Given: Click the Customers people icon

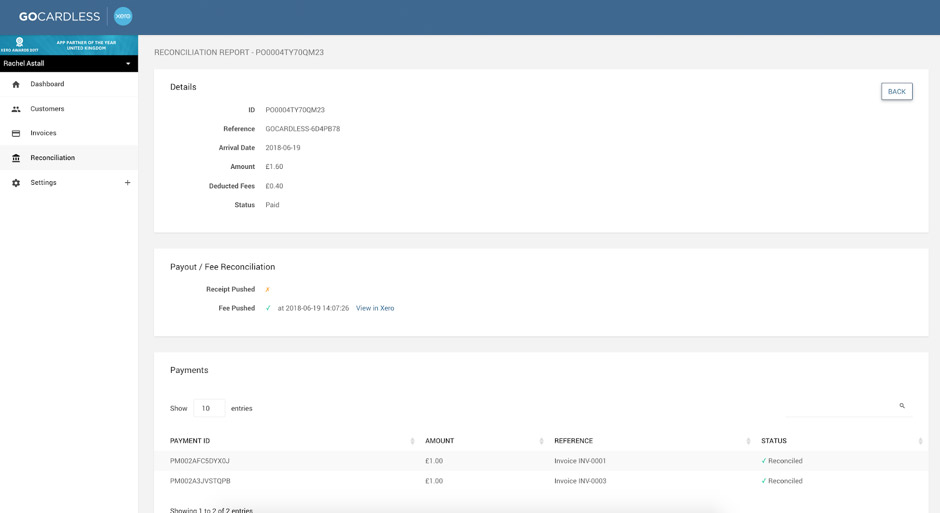Looking at the screenshot, I should point(16,109).
